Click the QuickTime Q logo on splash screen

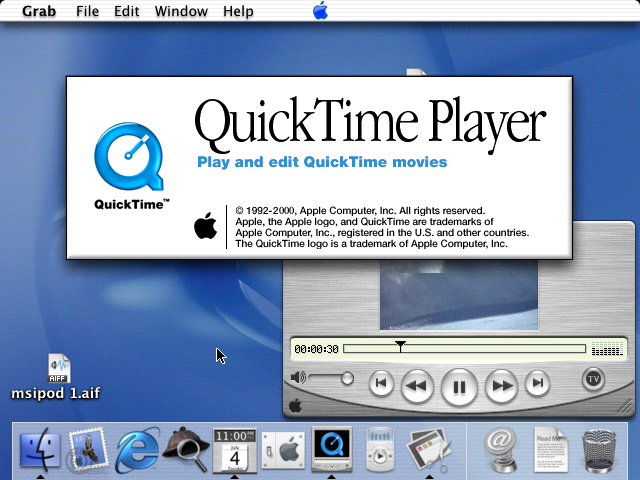click(129, 156)
